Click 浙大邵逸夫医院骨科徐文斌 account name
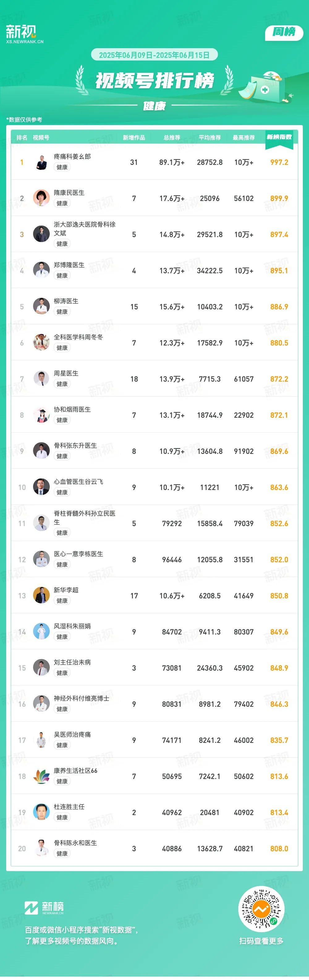Image resolution: width=309 pixels, height=980 pixels. click(84, 229)
